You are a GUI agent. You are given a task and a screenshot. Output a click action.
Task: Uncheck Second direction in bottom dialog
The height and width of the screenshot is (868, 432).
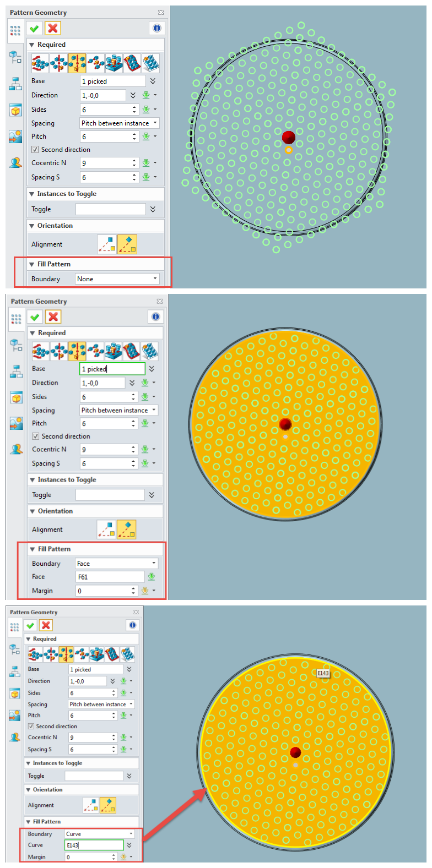pyautogui.click(x=31, y=727)
